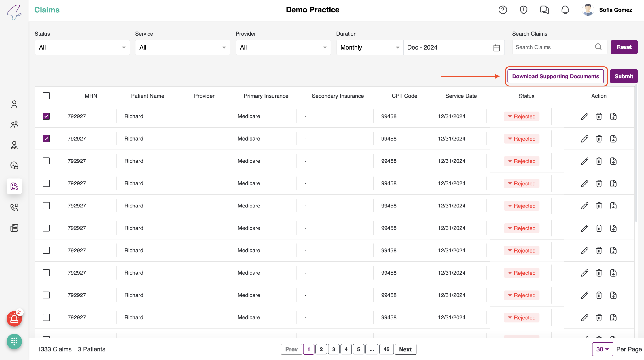Click edit pencil on first claim row

tap(585, 116)
